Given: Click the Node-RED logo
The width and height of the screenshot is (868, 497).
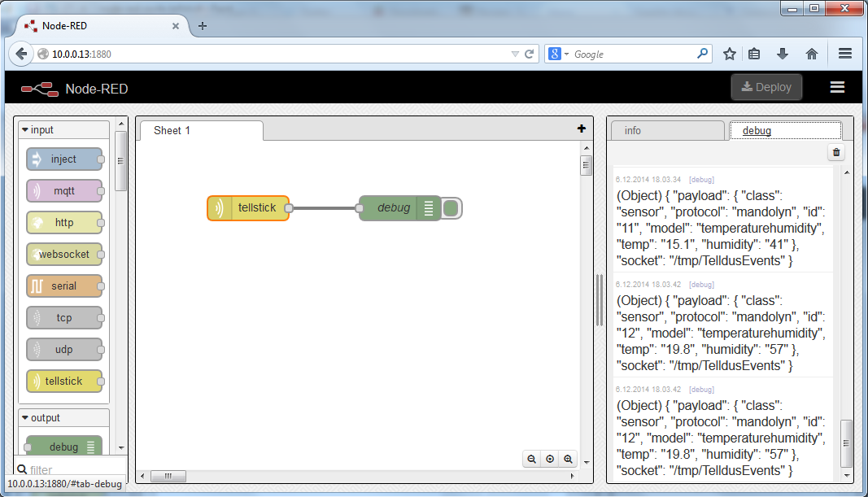Looking at the screenshot, I should 40,89.
